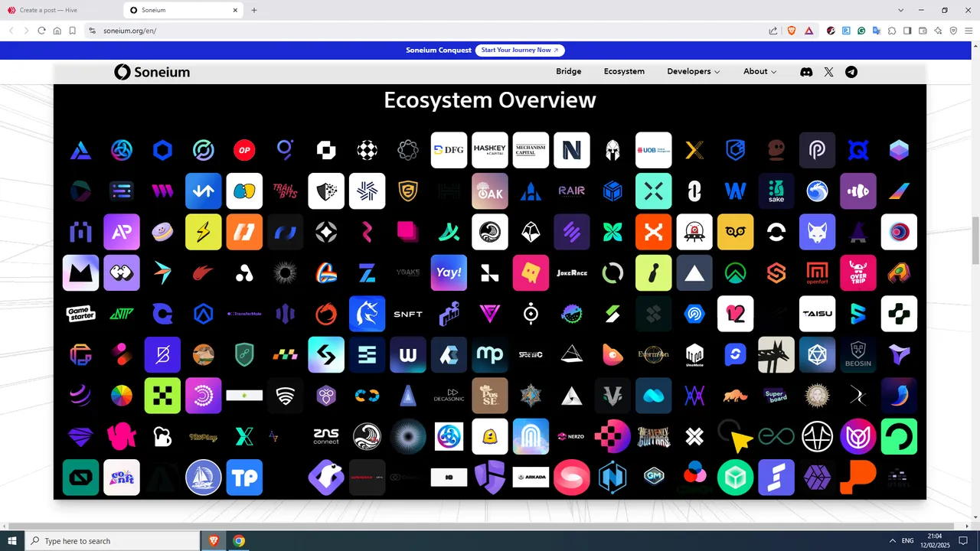Open a new browser tab

tap(254, 10)
